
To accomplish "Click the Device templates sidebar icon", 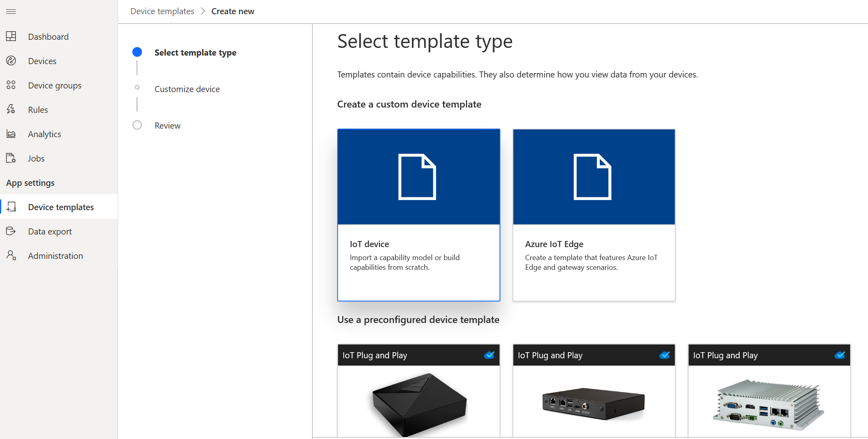I will 11,207.
